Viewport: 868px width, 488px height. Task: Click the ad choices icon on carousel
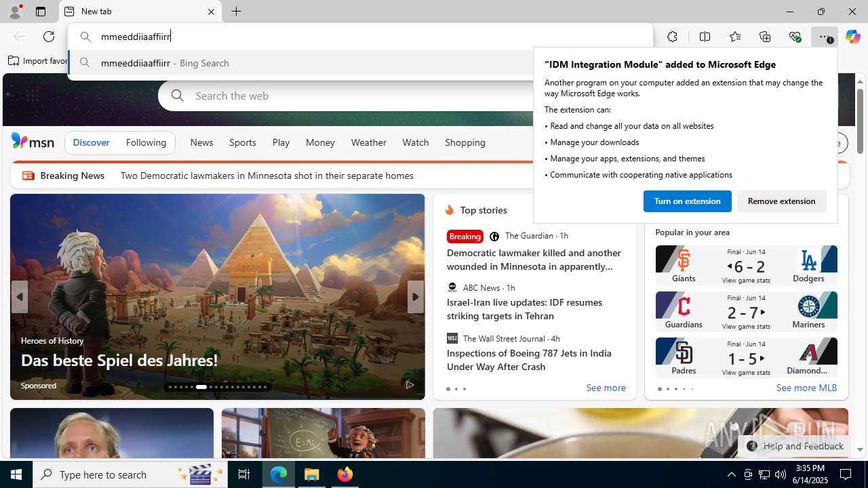click(410, 384)
